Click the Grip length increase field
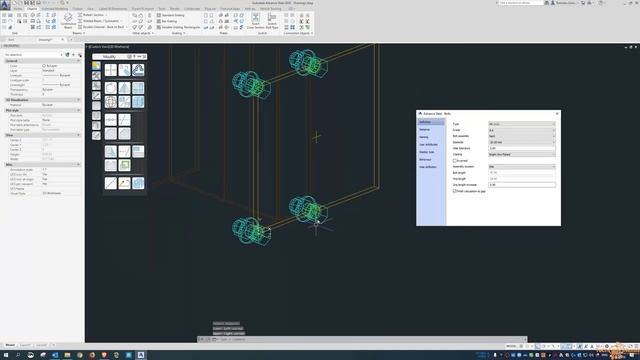This screenshot has width=640, height=360. [x=522, y=185]
